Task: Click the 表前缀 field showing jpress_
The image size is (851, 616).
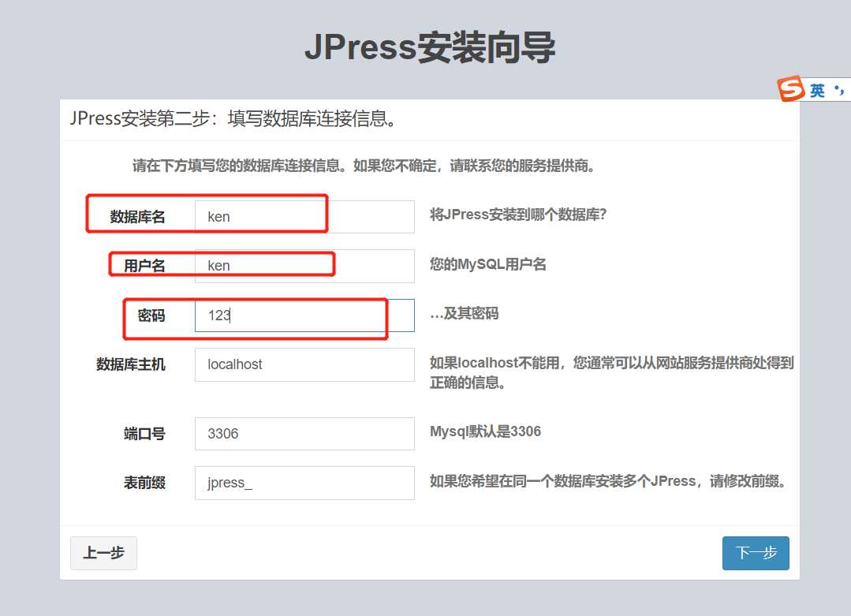Action: coord(304,483)
